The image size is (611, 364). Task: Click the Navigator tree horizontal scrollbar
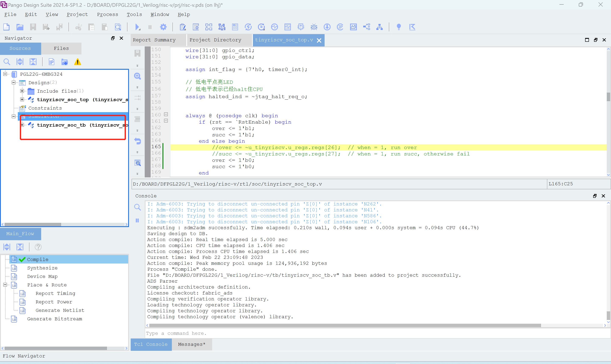pyautogui.click(x=33, y=225)
